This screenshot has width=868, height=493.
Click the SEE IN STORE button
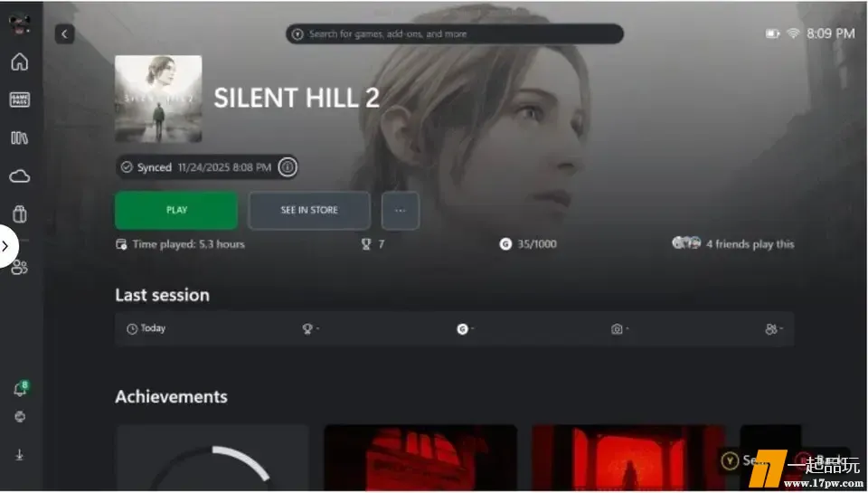click(x=309, y=210)
